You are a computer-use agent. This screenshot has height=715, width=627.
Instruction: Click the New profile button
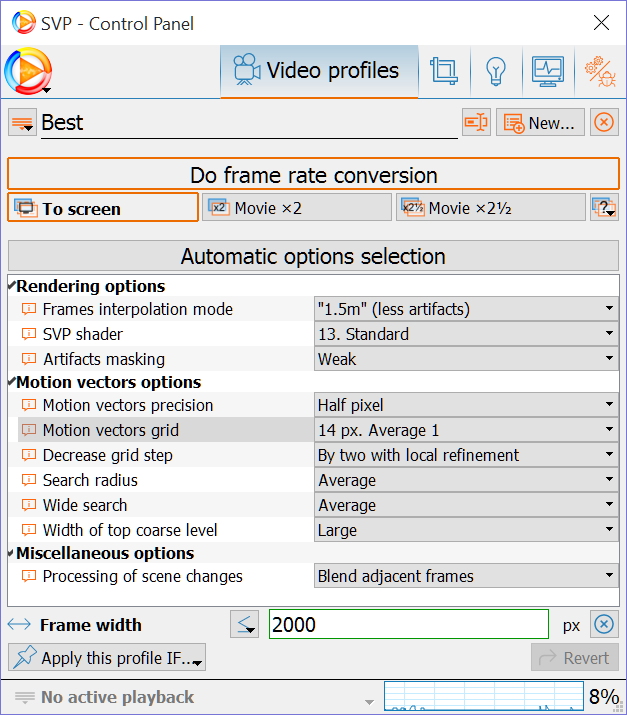pos(540,123)
